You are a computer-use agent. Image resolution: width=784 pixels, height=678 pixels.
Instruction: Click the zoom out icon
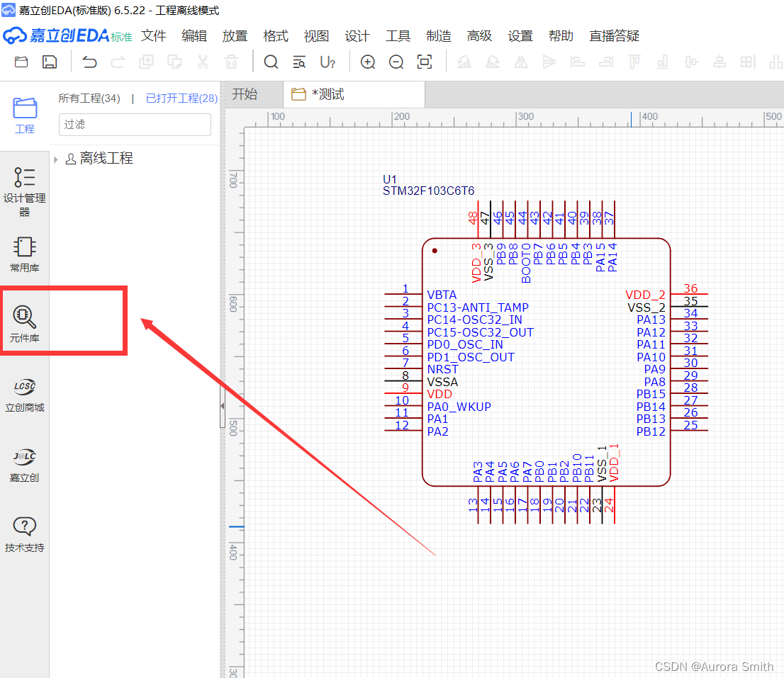(396, 62)
